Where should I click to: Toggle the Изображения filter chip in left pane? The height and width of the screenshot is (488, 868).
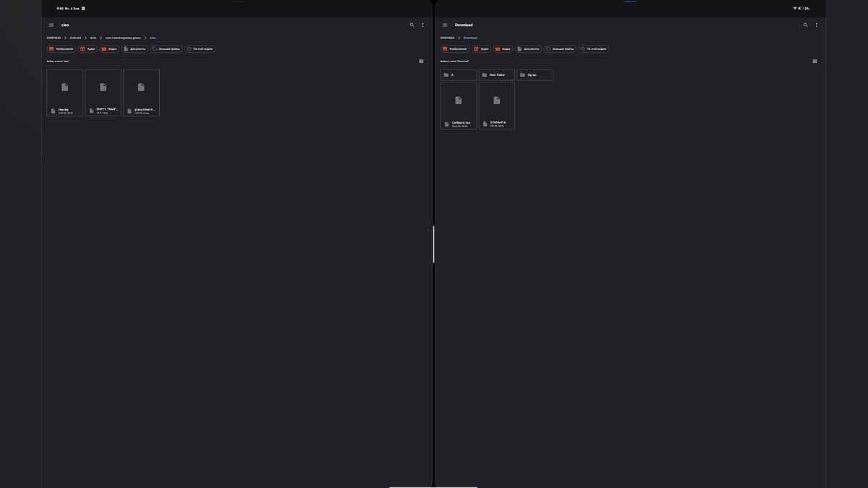(61, 49)
